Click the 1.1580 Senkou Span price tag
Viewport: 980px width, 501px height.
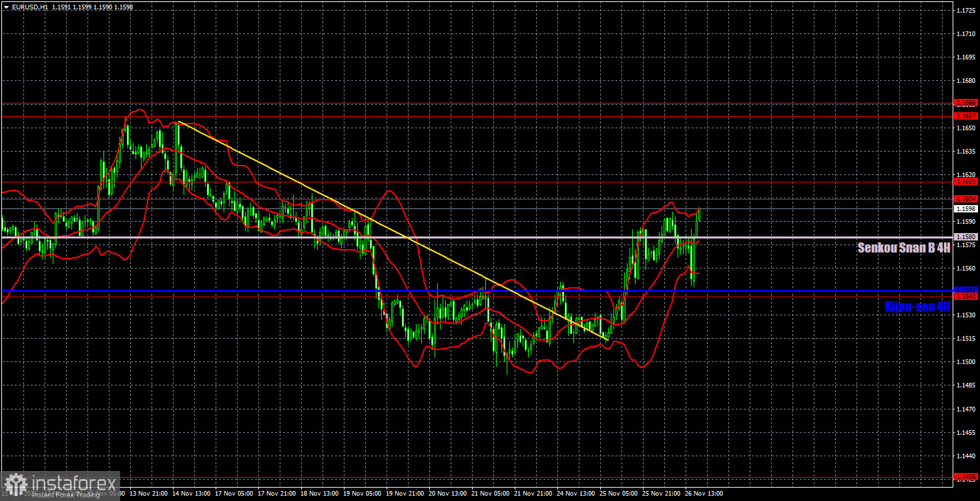tap(966, 236)
